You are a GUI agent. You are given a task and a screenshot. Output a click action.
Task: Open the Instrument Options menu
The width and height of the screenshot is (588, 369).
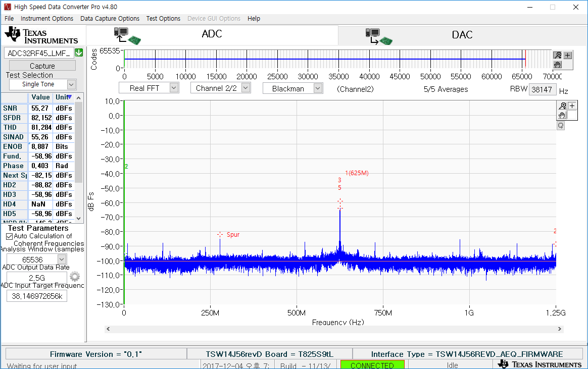47,18
